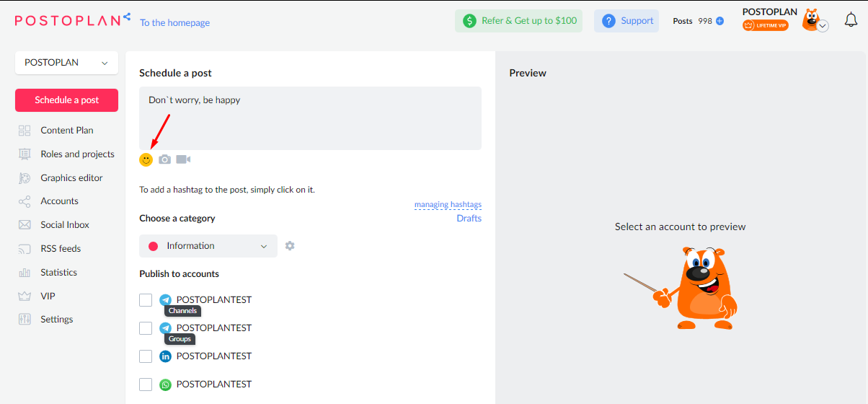
Task: Check the POSTOPLANTEST Channels Telegram account
Action: [x=146, y=300]
